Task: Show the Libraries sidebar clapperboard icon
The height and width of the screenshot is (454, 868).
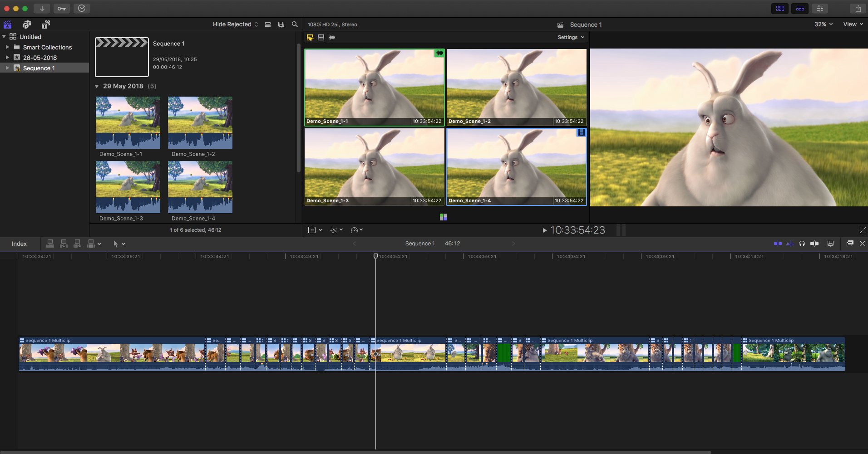Action: (8, 24)
